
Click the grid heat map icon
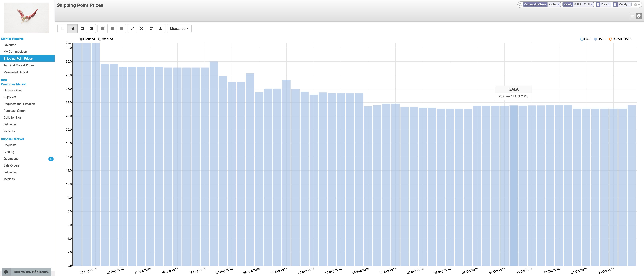coord(103,29)
